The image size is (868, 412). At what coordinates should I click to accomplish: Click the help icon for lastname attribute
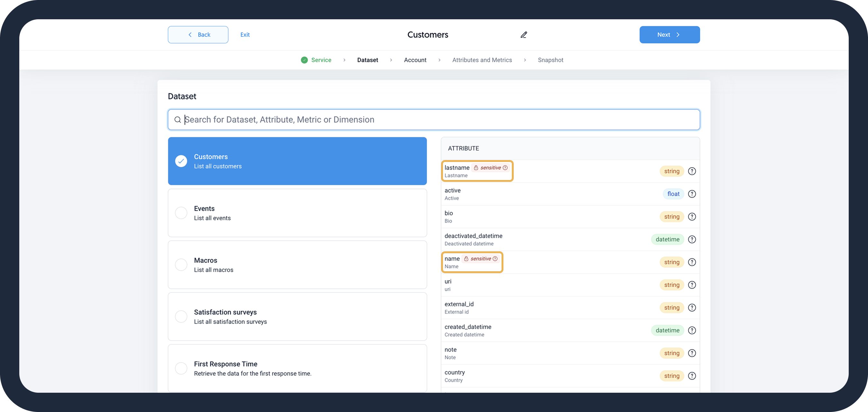pyautogui.click(x=692, y=171)
